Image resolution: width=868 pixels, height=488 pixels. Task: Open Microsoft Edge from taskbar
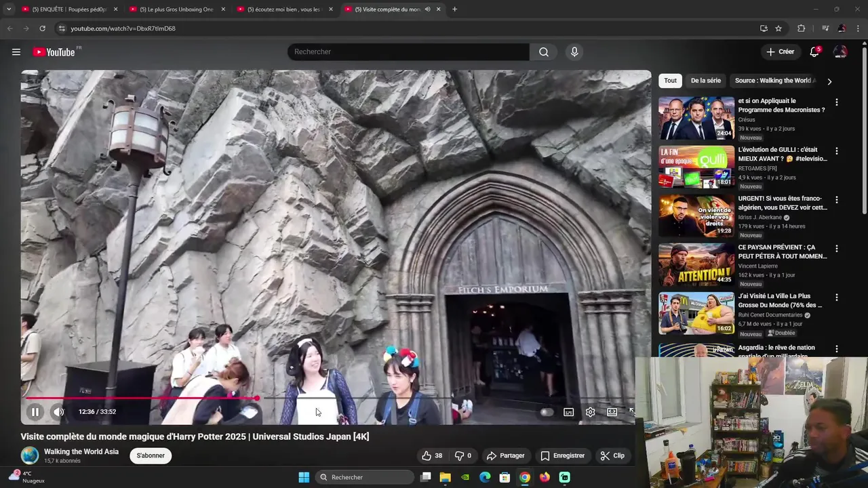[x=485, y=477]
